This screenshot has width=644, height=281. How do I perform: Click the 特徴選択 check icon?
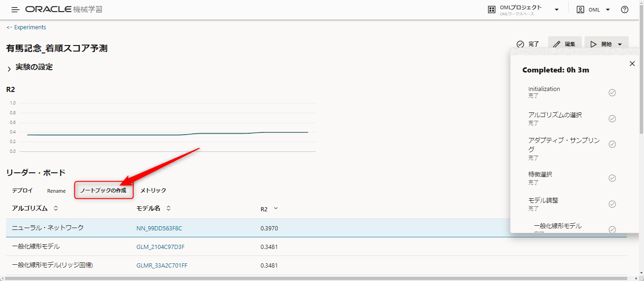[612, 178]
